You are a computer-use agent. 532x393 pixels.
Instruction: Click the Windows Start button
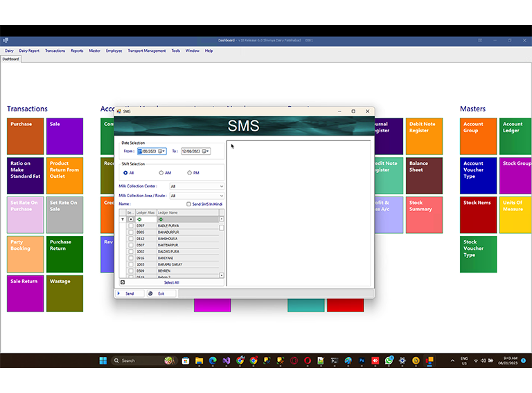tap(103, 360)
